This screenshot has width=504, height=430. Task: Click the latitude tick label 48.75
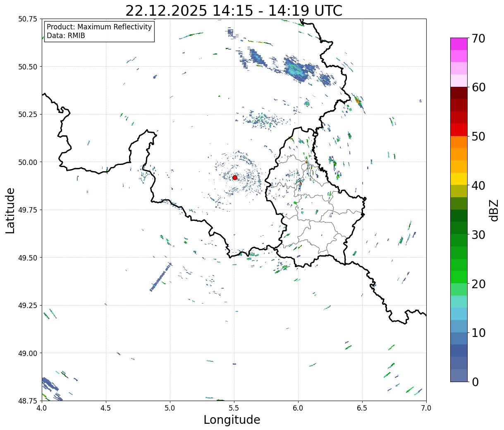[x=28, y=401]
